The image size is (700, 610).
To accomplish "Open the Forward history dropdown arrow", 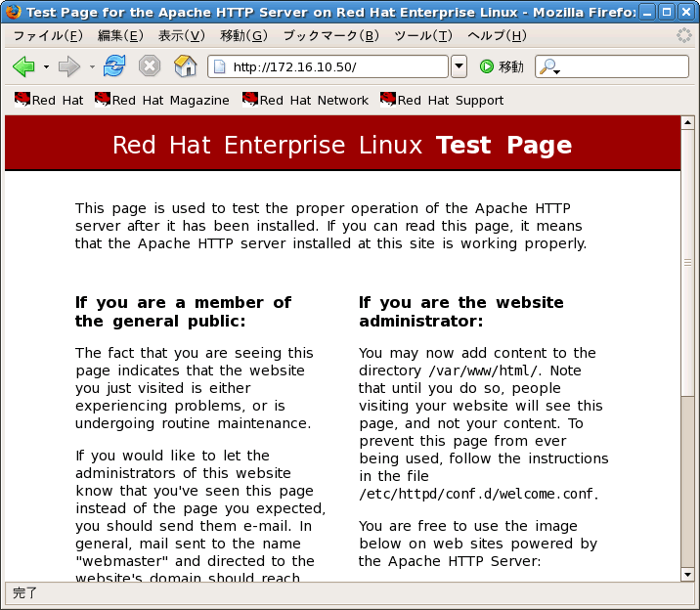I will pos(92,66).
